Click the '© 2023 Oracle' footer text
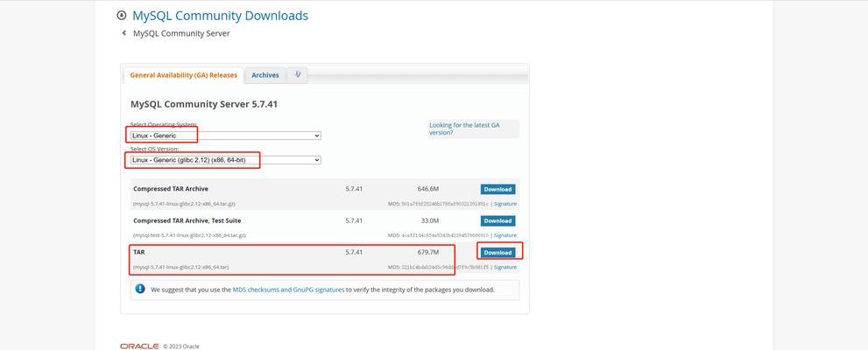 point(181,346)
